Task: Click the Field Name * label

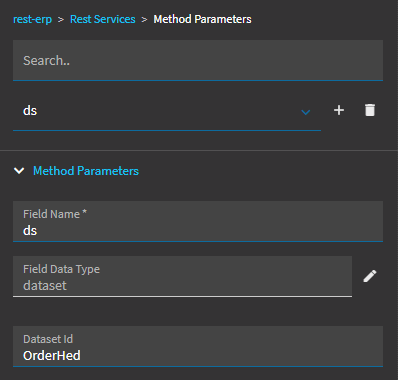Action: (x=55, y=214)
